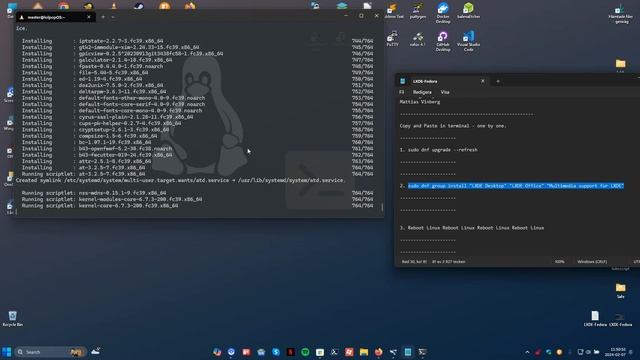Viewport: 640px width, 360px height.
Task: Click the taskbar Search box
Action: [50, 352]
